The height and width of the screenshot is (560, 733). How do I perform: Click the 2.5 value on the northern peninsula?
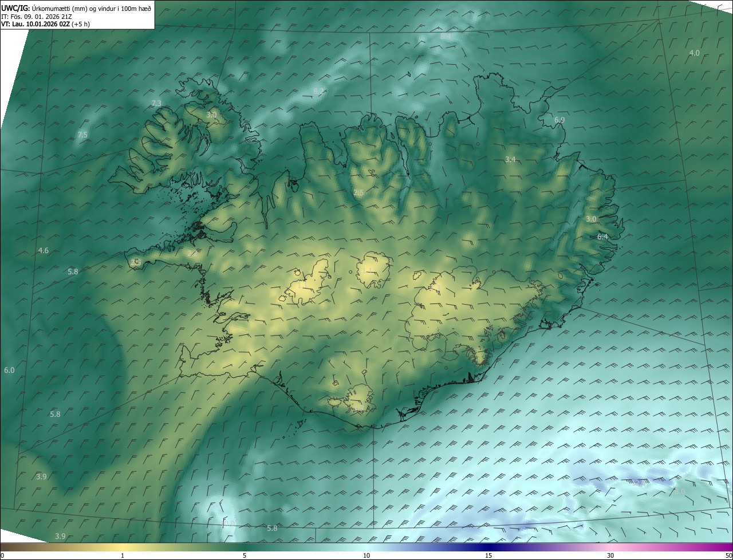click(x=358, y=193)
